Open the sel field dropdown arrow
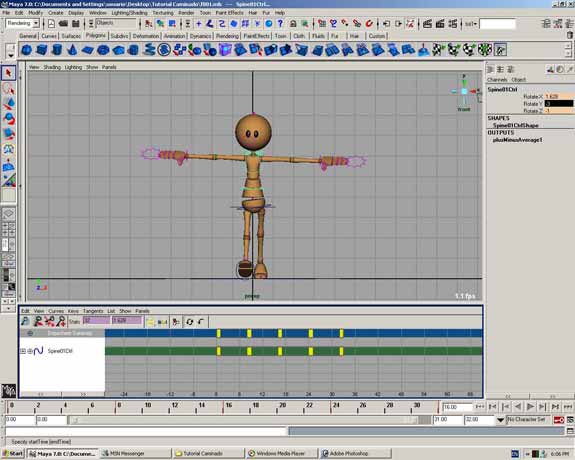Screen dimensions: 575x460 [x=475, y=24]
